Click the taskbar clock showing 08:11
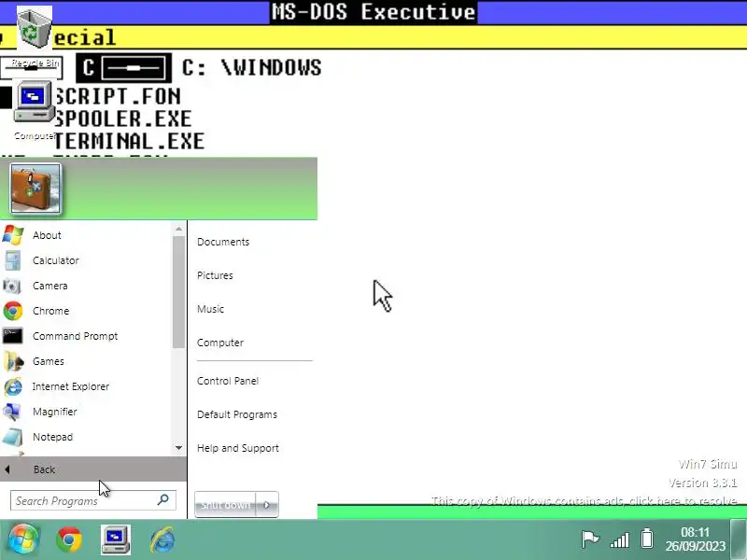 tap(695, 539)
